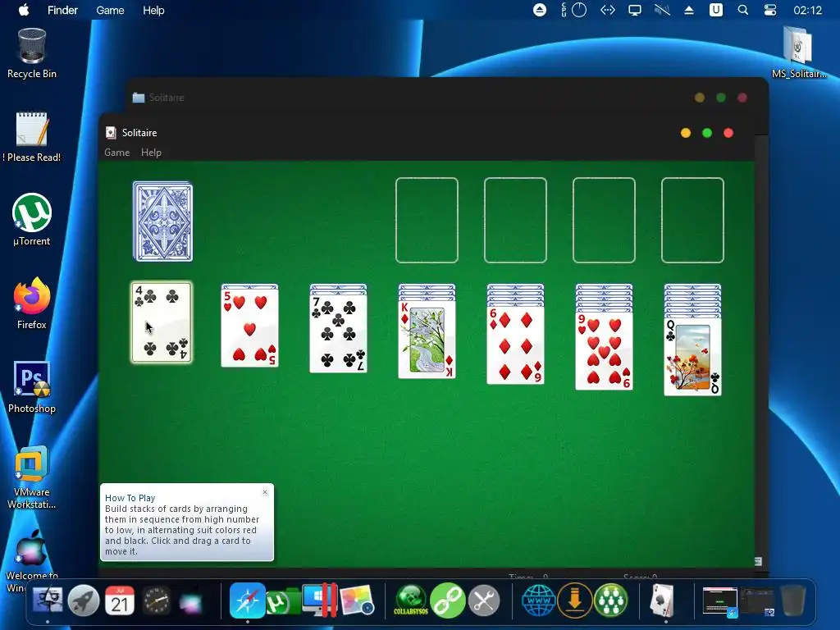This screenshot has width=840, height=630.
Task: Click the yellow minimize button of Solitaire
Action: [x=686, y=133]
